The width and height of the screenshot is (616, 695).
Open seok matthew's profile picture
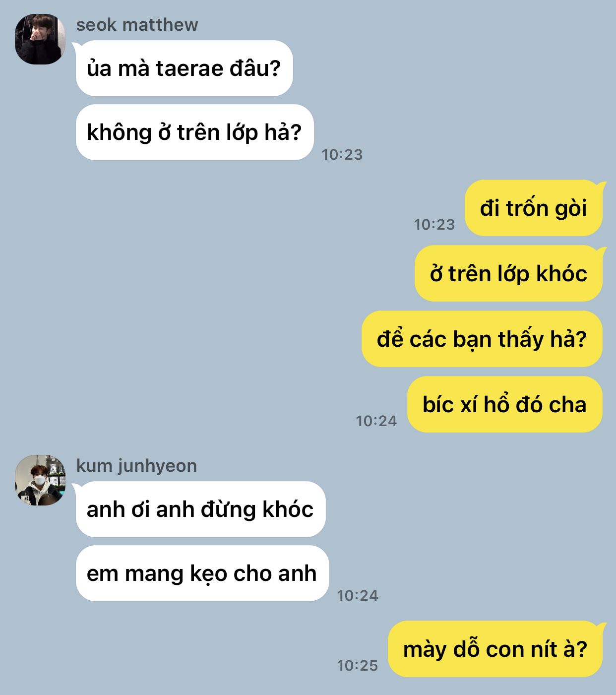(x=40, y=39)
